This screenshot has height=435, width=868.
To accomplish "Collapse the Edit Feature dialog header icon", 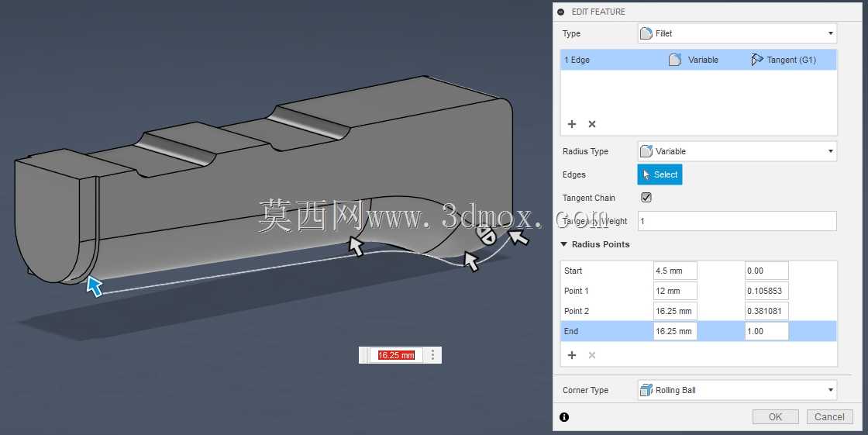I will pyautogui.click(x=561, y=12).
